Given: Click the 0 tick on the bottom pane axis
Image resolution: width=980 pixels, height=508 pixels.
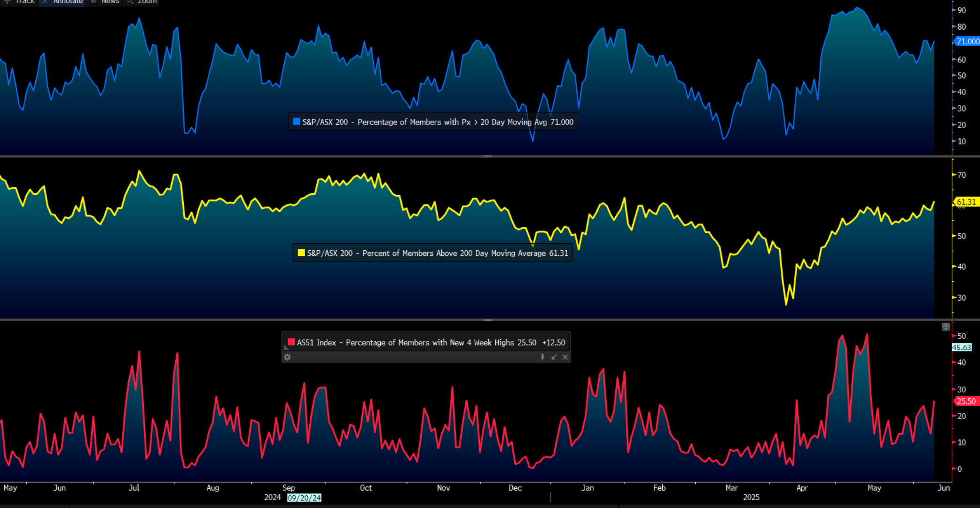Looking at the screenshot, I should [960, 469].
